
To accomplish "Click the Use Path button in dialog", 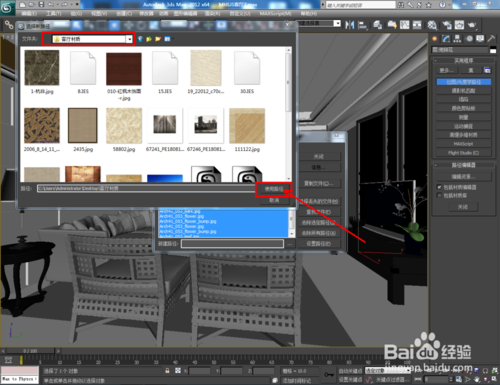I will [274, 189].
